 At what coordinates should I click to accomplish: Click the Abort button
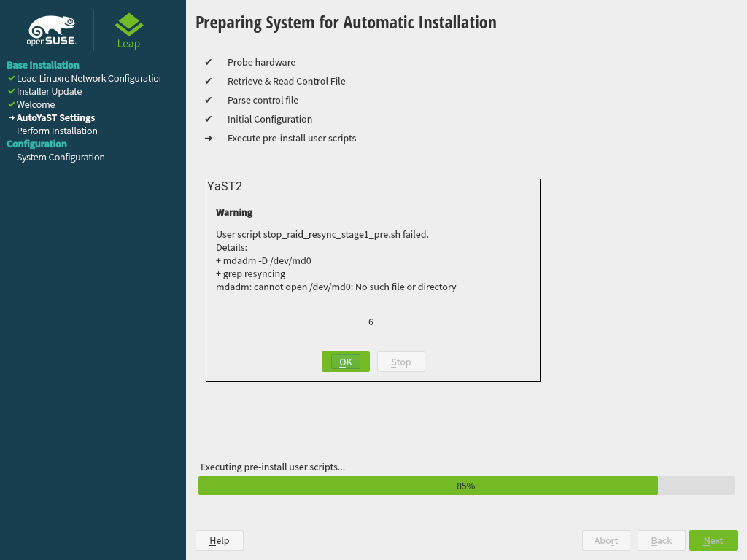tap(606, 540)
